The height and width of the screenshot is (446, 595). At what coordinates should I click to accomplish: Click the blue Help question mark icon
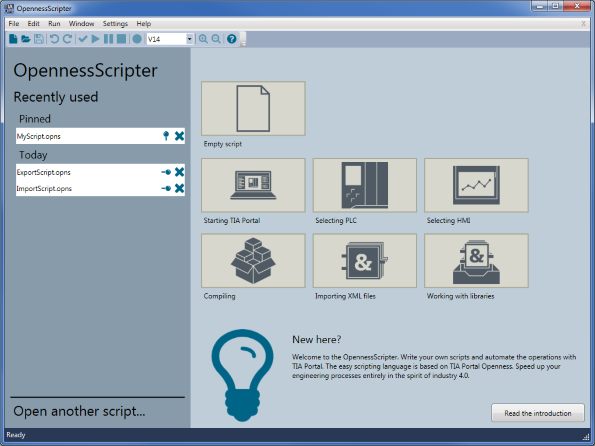pos(231,39)
